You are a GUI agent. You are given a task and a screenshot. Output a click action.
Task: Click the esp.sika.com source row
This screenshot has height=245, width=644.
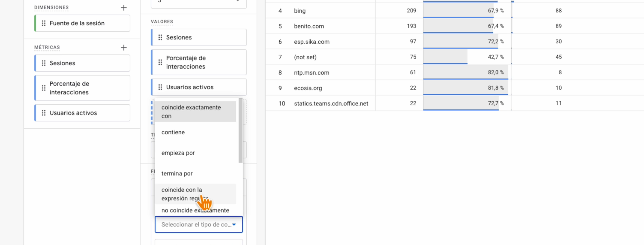312,42
